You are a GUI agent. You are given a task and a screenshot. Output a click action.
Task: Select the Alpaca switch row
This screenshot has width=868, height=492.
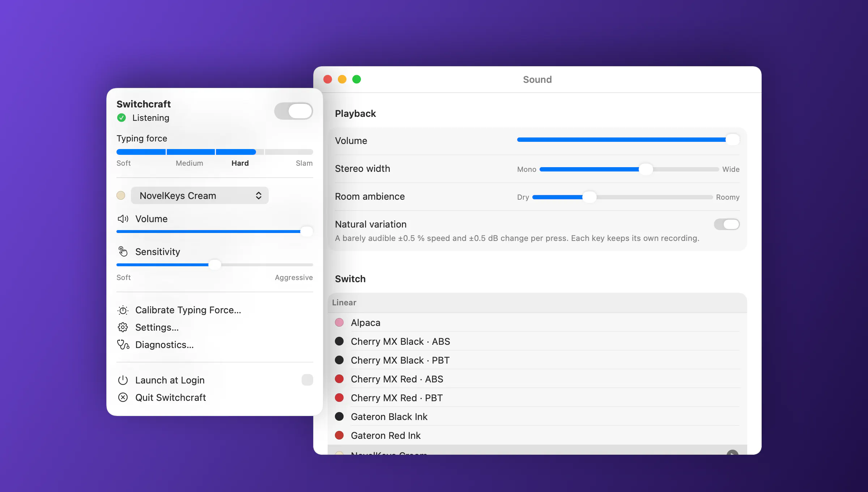(x=537, y=322)
